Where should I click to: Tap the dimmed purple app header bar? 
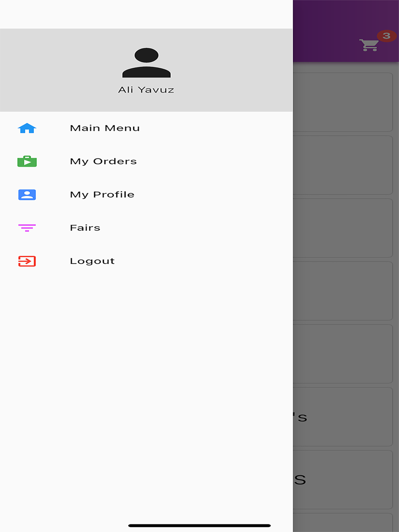pos(346,31)
